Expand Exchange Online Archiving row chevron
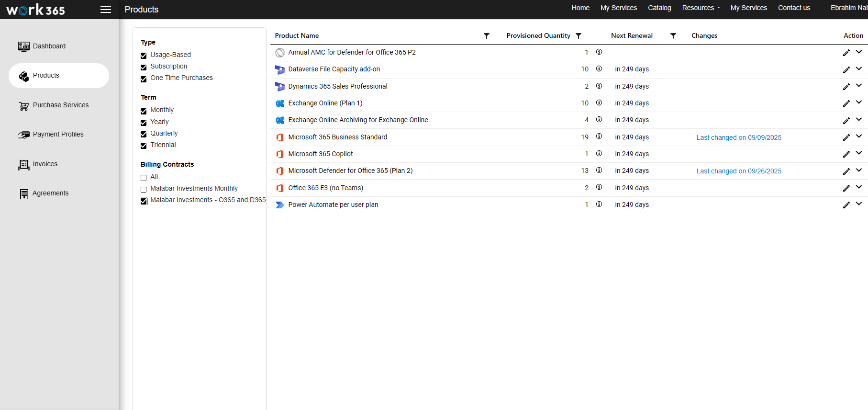The height and width of the screenshot is (410, 868). pos(859,119)
